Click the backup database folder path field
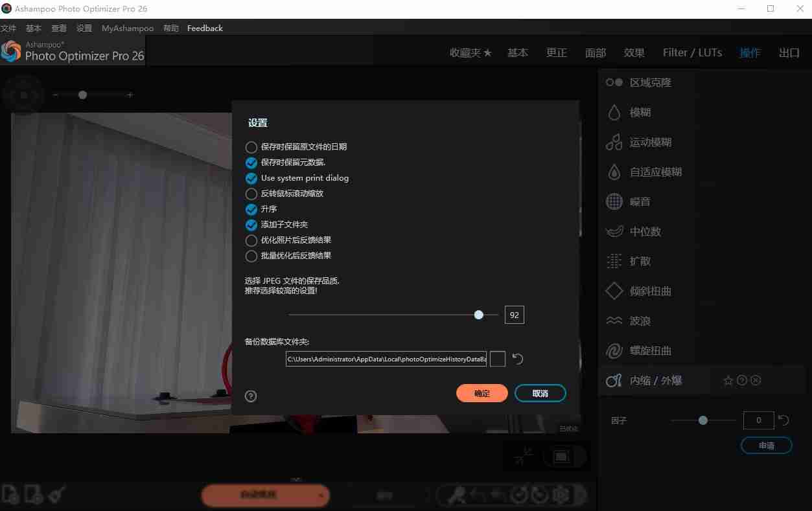Viewport: 812px width, 511px height. tap(386, 359)
